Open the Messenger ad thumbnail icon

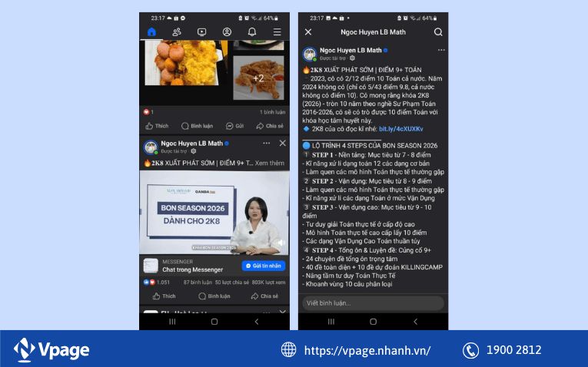pyautogui.click(x=151, y=266)
